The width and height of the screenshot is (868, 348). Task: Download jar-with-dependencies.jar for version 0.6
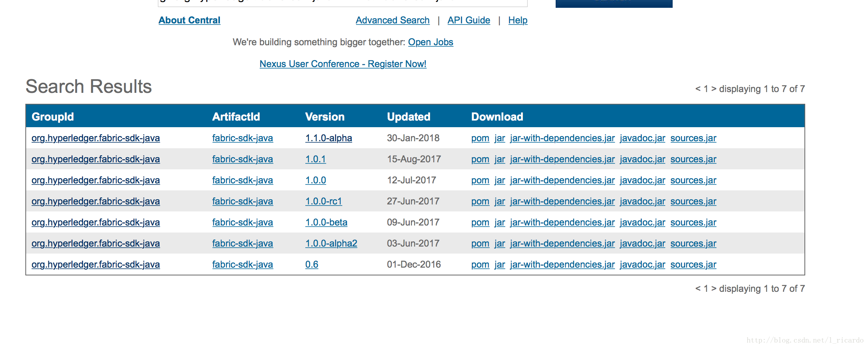click(562, 265)
